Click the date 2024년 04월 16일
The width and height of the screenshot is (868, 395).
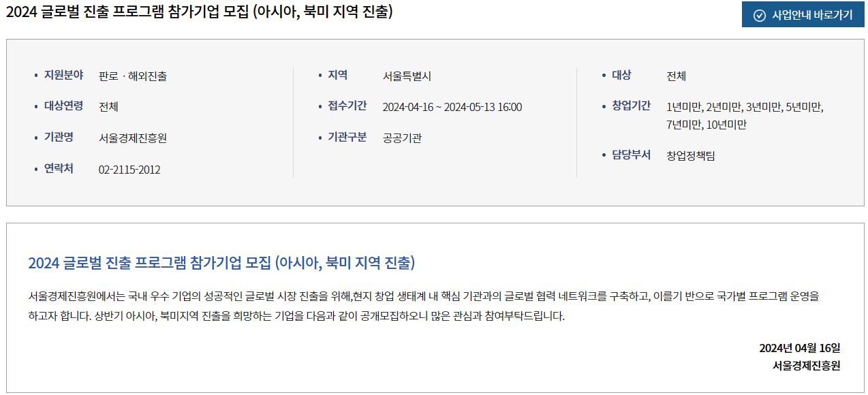tap(800, 348)
